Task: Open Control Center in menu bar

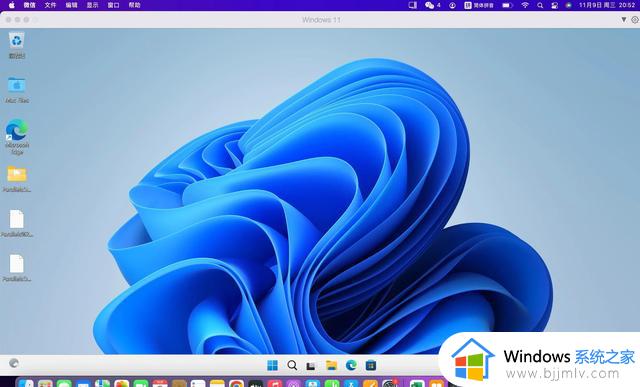Action: 554,5
